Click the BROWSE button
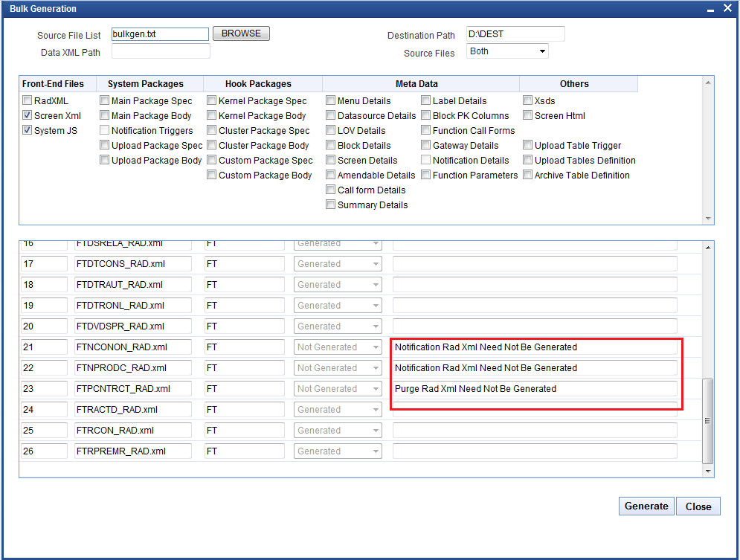Viewport: 740px width, 560px height. pyautogui.click(x=241, y=33)
